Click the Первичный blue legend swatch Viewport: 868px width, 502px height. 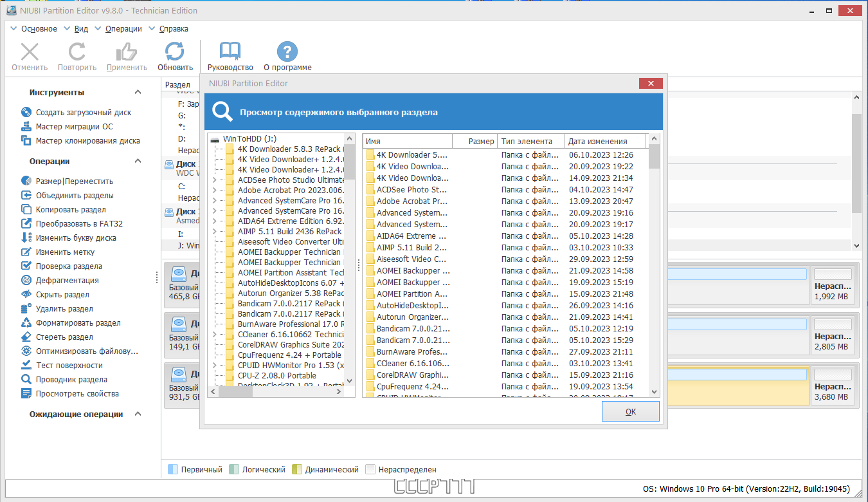point(172,469)
